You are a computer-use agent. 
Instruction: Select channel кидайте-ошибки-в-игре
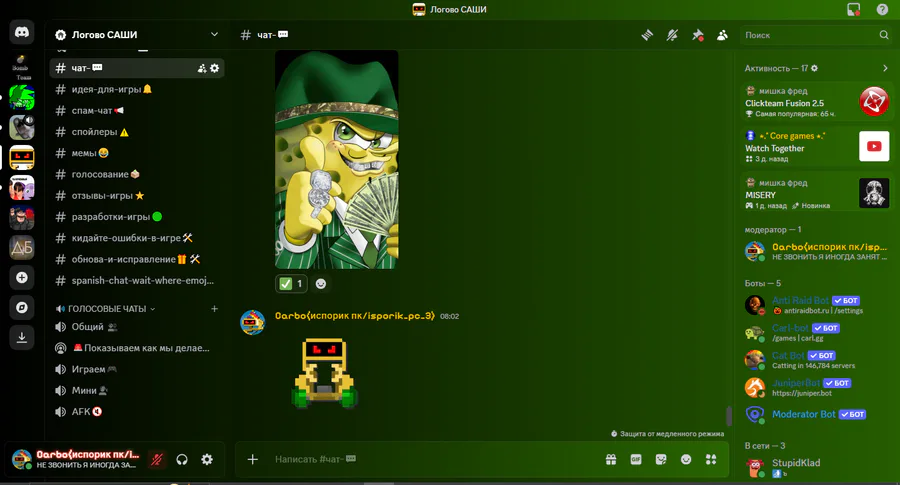click(137, 238)
